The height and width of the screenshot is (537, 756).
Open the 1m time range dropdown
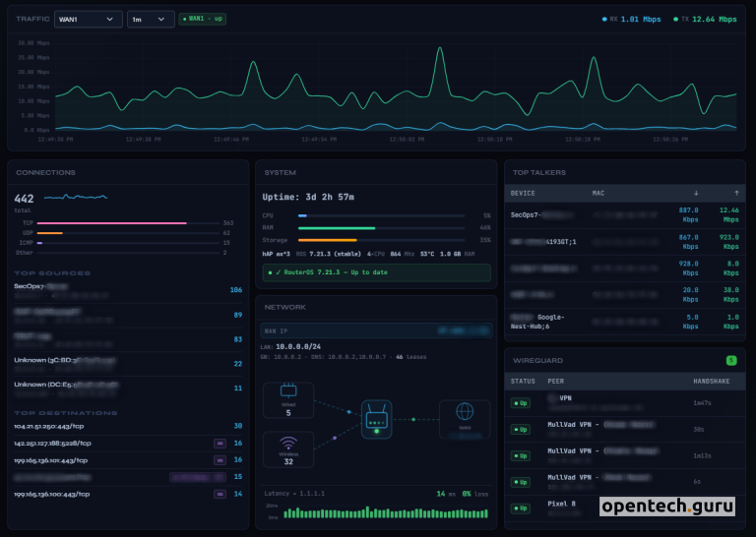point(151,19)
